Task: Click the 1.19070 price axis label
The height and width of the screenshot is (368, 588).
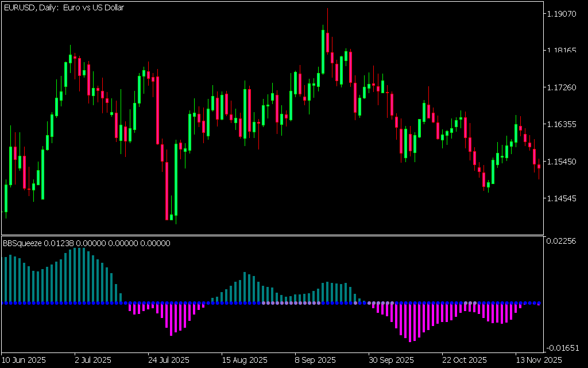Action: (x=562, y=13)
